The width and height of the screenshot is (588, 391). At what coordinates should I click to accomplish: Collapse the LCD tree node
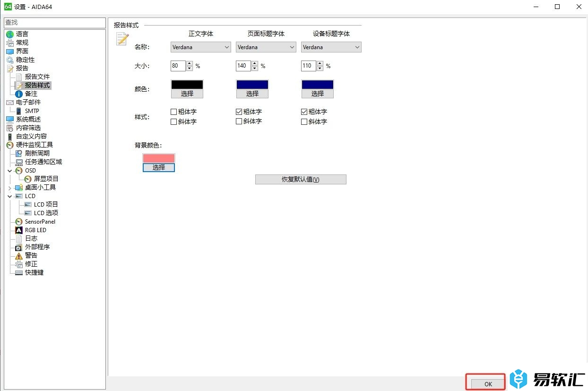(x=10, y=196)
